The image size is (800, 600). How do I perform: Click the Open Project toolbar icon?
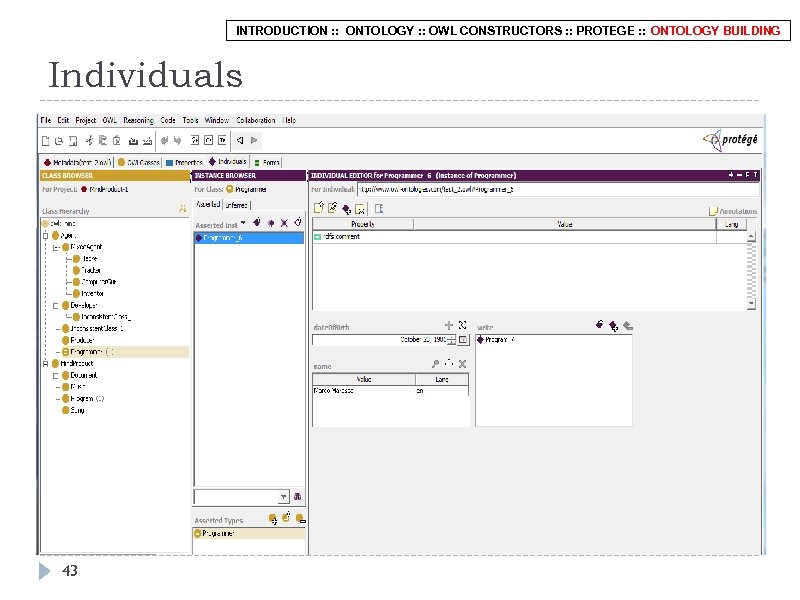pyautogui.click(x=59, y=140)
